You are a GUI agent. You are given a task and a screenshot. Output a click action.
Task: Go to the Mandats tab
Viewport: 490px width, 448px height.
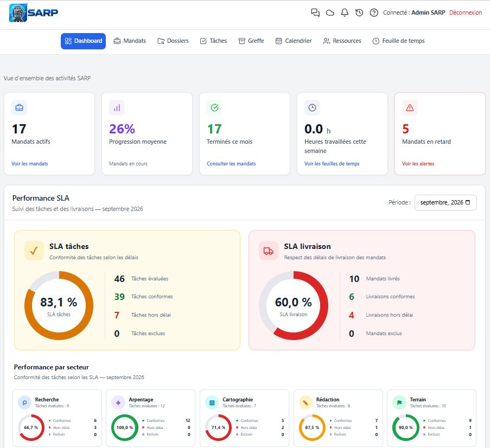coord(130,41)
